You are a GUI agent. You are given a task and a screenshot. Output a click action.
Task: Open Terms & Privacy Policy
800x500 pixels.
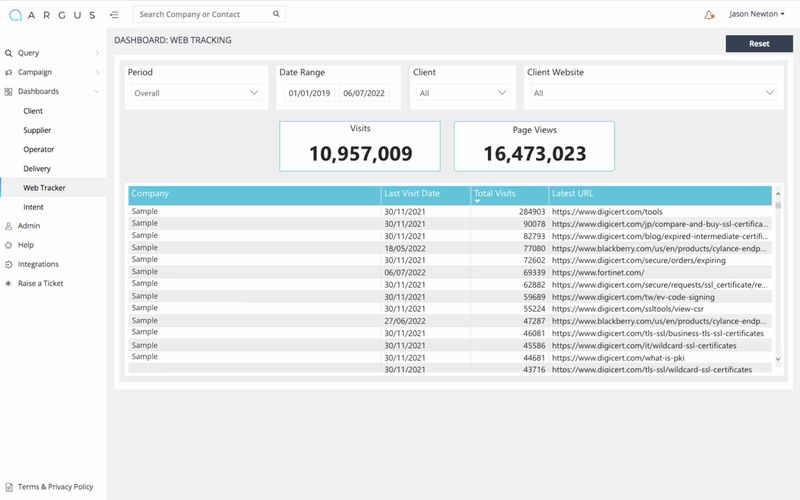[x=56, y=487]
